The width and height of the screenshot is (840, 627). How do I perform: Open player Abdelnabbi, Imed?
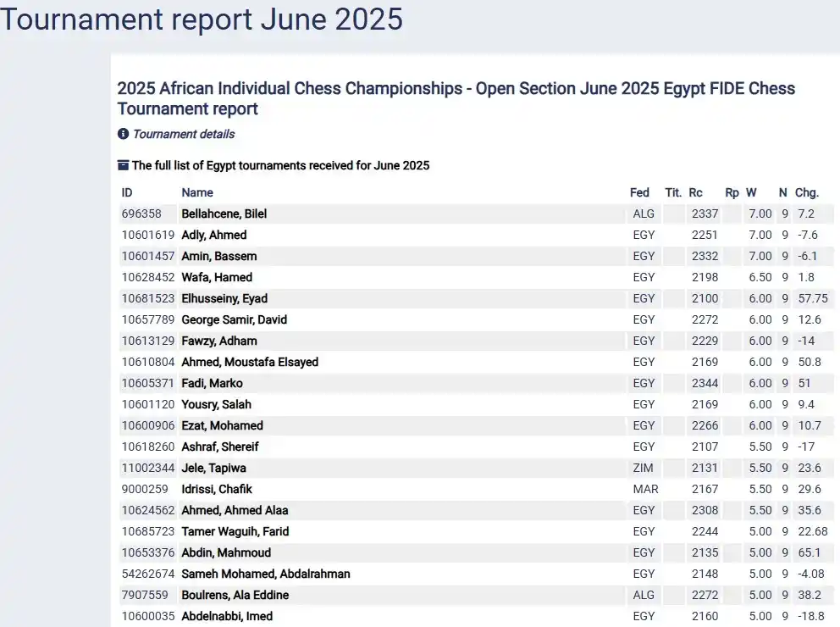point(227,616)
